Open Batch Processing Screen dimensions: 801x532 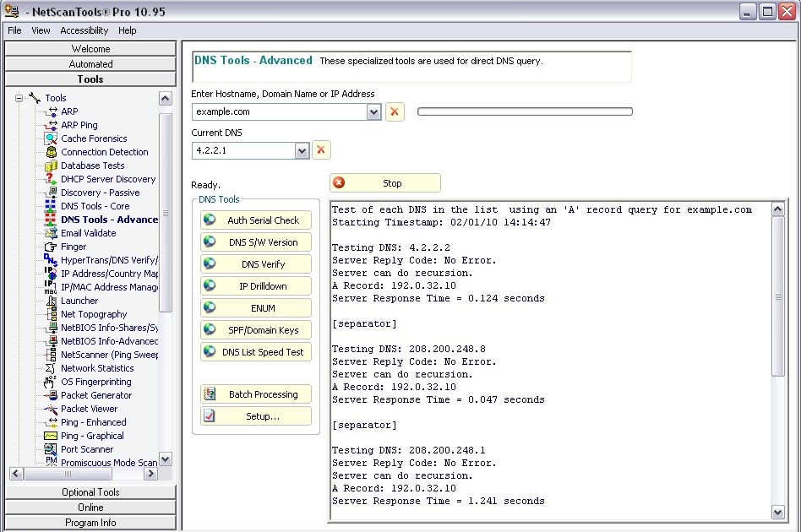coord(256,394)
